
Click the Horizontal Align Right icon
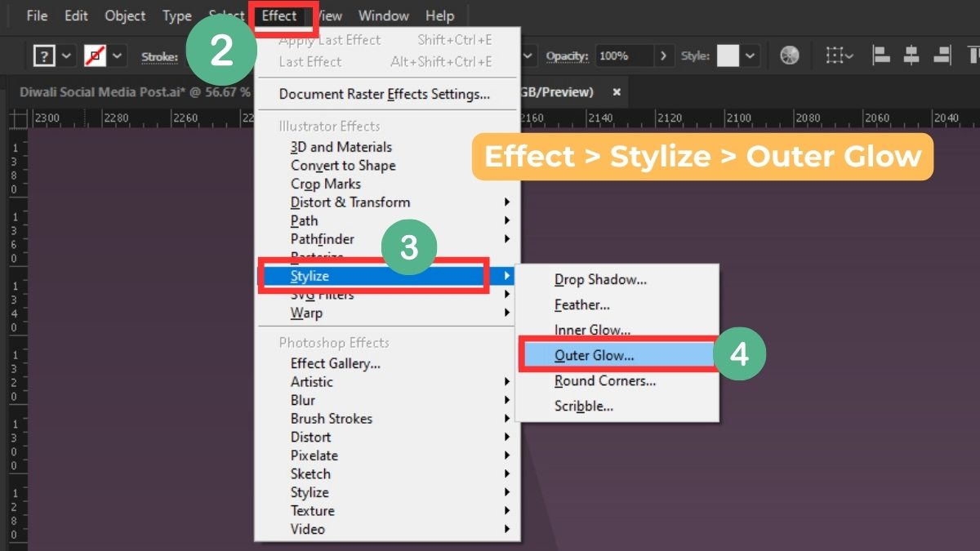[942, 56]
